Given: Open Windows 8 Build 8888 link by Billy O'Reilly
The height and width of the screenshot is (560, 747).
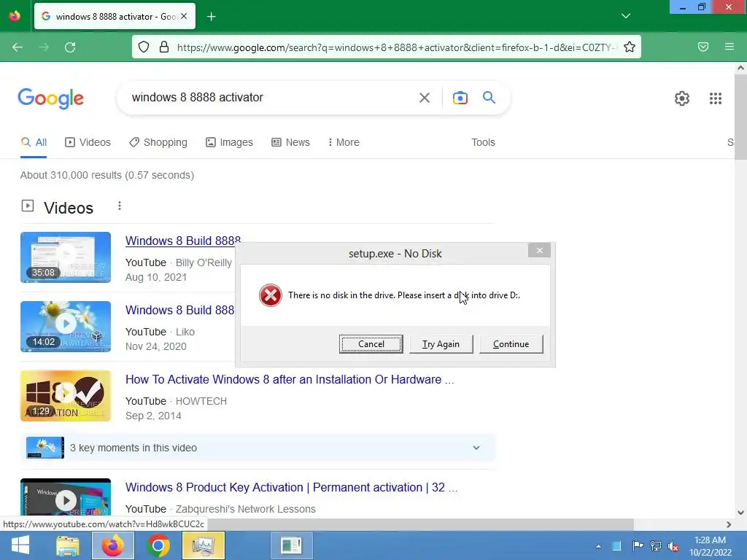Looking at the screenshot, I should (183, 241).
